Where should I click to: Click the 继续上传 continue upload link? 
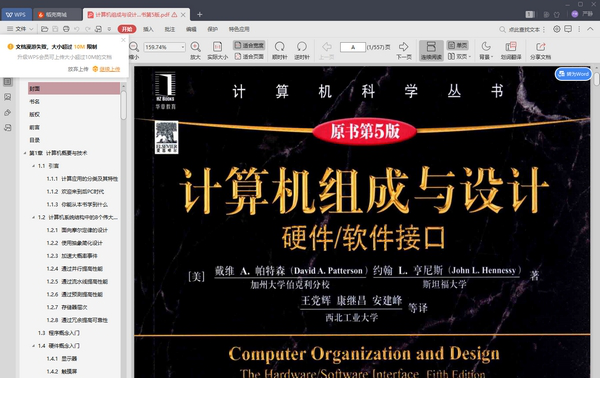[110, 69]
